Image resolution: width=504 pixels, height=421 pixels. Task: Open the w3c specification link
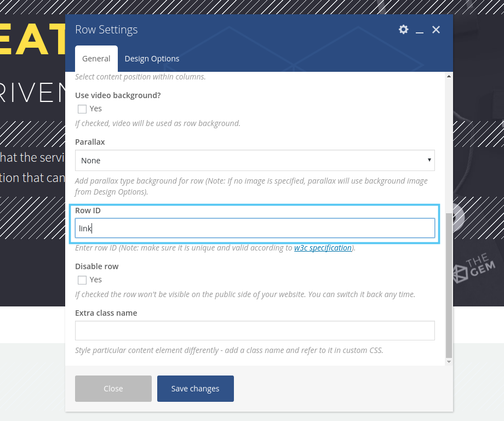pos(323,248)
